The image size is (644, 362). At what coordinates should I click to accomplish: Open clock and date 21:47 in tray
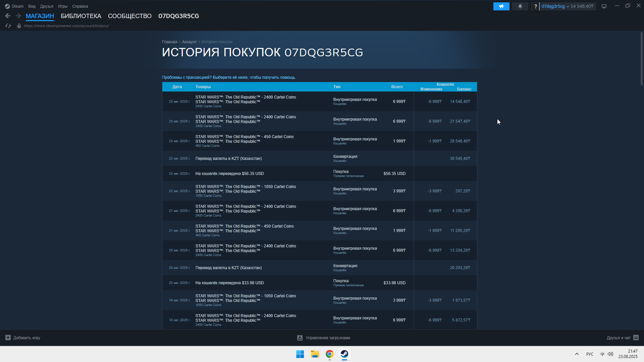pyautogui.click(x=628, y=354)
